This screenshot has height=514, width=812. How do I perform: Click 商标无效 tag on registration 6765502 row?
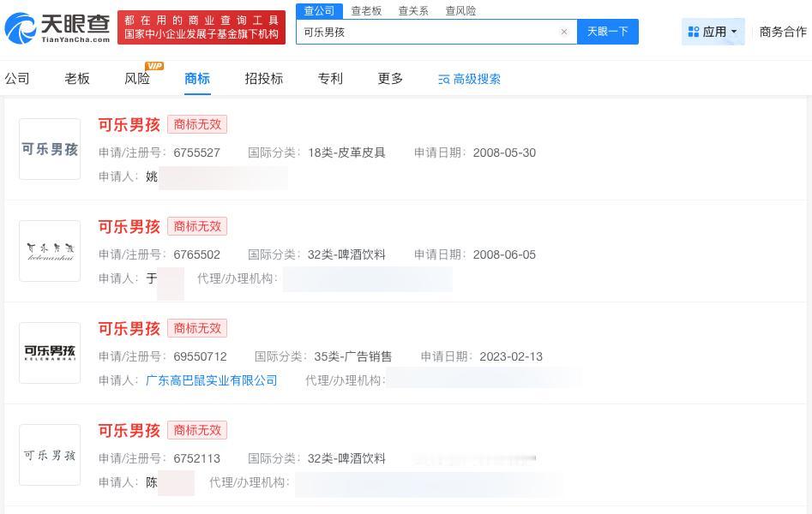[197, 226]
